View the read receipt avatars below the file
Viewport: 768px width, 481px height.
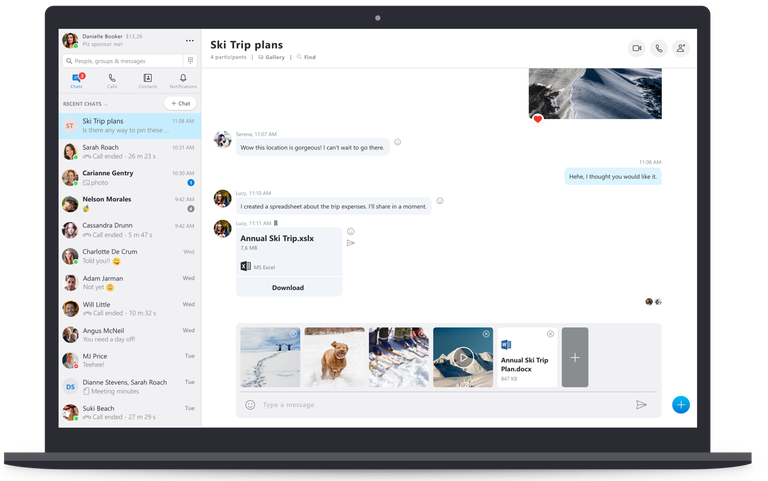pyautogui.click(x=653, y=302)
